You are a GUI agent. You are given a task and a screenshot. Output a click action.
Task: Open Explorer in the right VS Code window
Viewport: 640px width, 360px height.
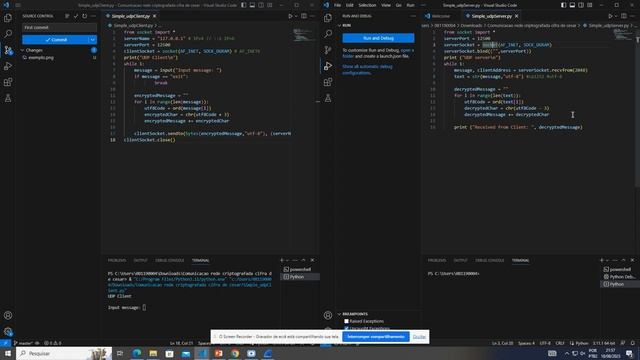coord(328,18)
